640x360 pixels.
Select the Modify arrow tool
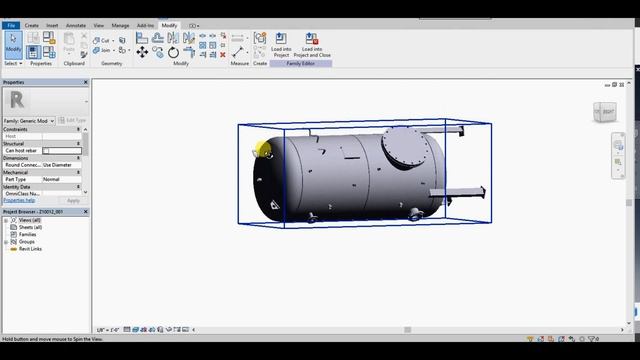(x=13, y=45)
